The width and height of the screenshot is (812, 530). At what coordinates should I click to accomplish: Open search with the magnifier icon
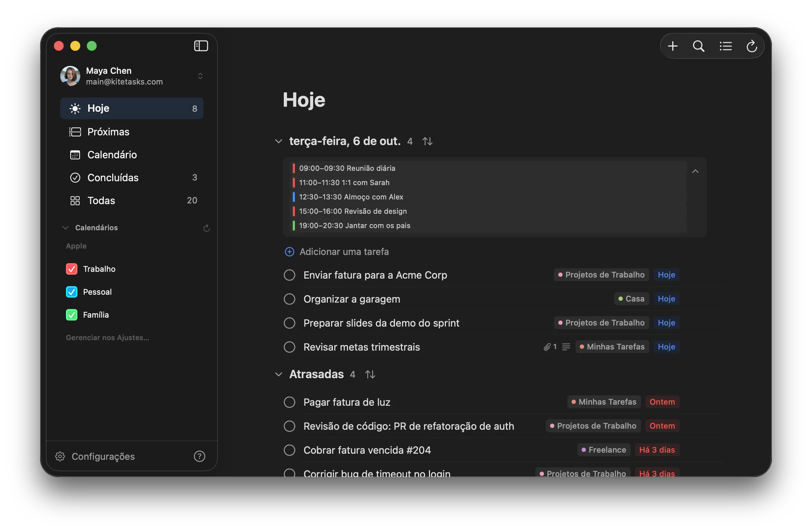click(x=698, y=46)
